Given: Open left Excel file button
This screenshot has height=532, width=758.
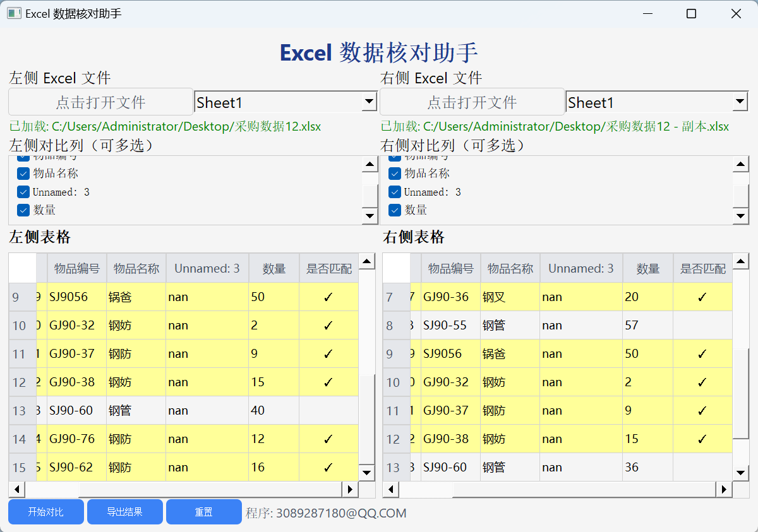Looking at the screenshot, I should 100,102.
